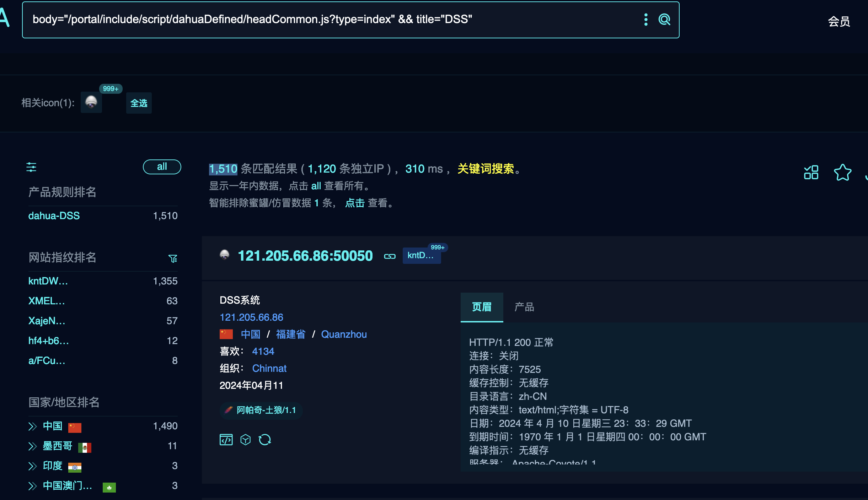The image size is (868, 500).
Task: Star this search to favorites
Action: (843, 173)
